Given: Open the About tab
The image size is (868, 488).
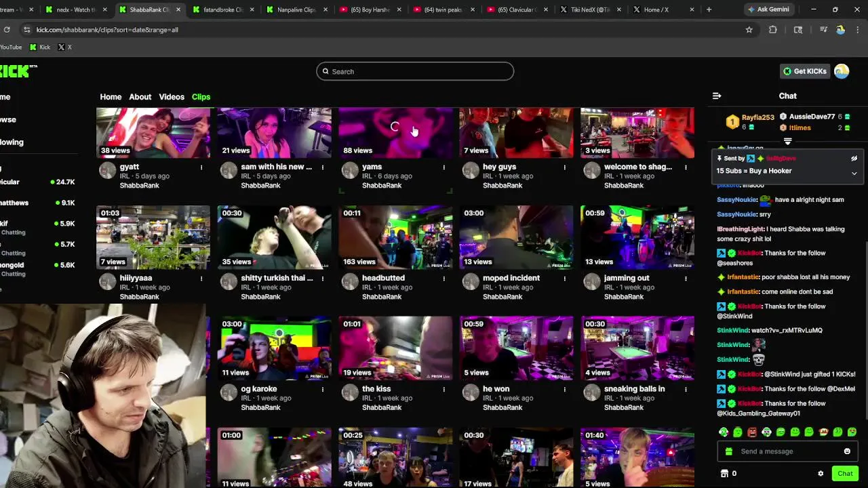Looking at the screenshot, I should 140,97.
